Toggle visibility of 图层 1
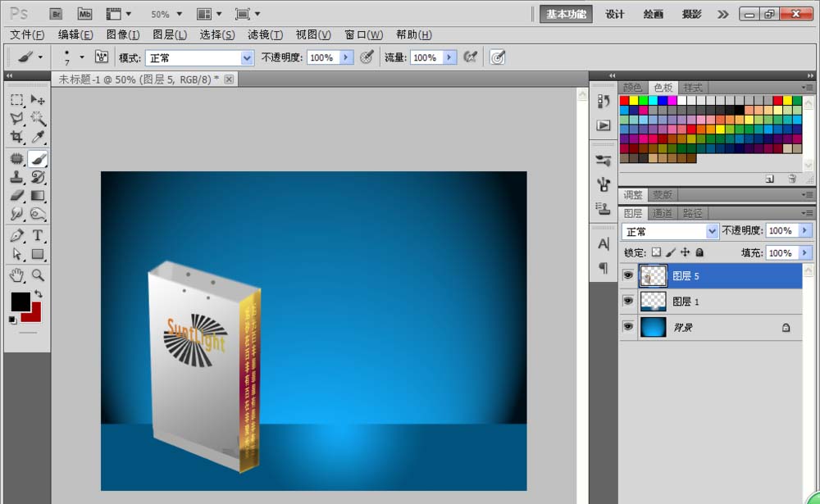The height and width of the screenshot is (504, 820). (627, 301)
